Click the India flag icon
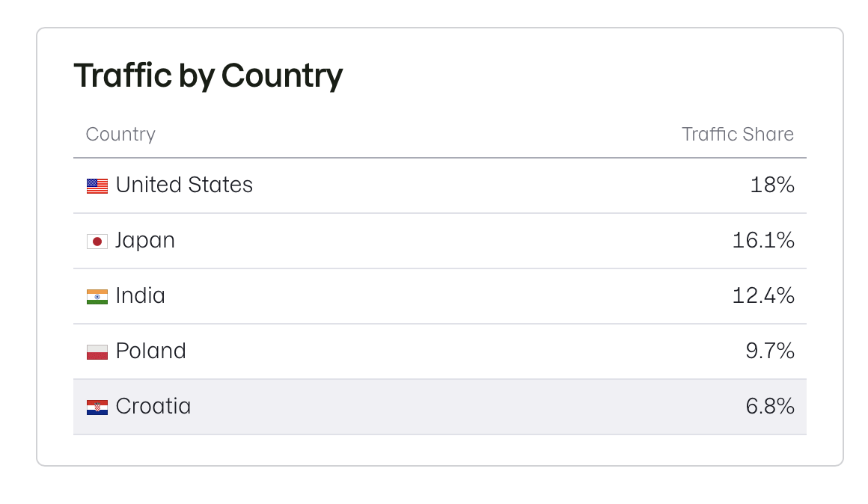 97,296
